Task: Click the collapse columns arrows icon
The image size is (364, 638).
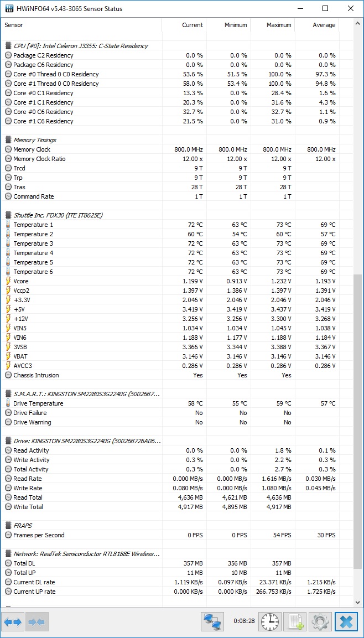Action: pyautogui.click(x=38, y=621)
